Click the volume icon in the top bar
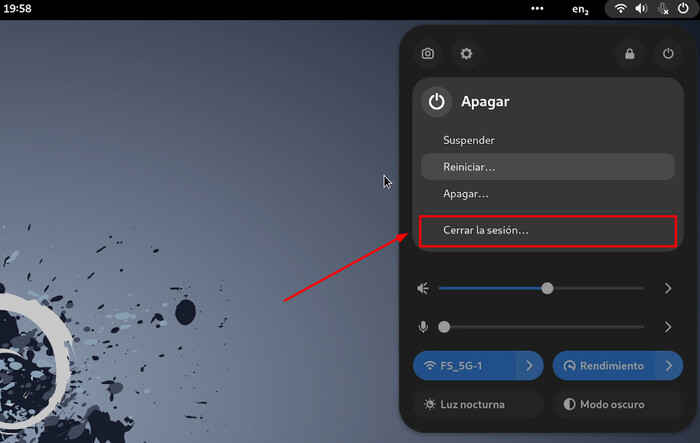Image resolution: width=700 pixels, height=443 pixels. pos(641,8)
